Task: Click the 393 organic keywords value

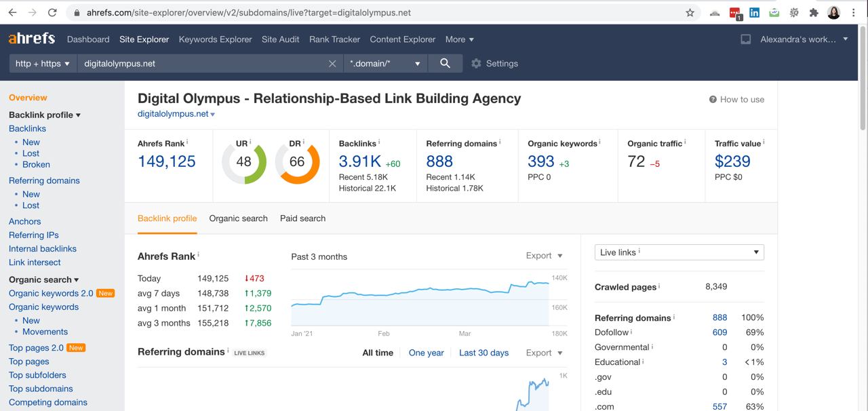Action: click(541, 161)
